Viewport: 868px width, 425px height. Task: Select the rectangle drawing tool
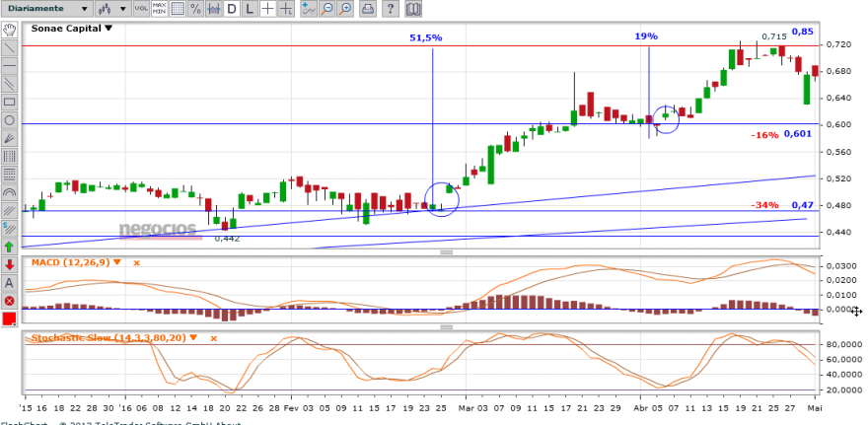tap(10, 102)
